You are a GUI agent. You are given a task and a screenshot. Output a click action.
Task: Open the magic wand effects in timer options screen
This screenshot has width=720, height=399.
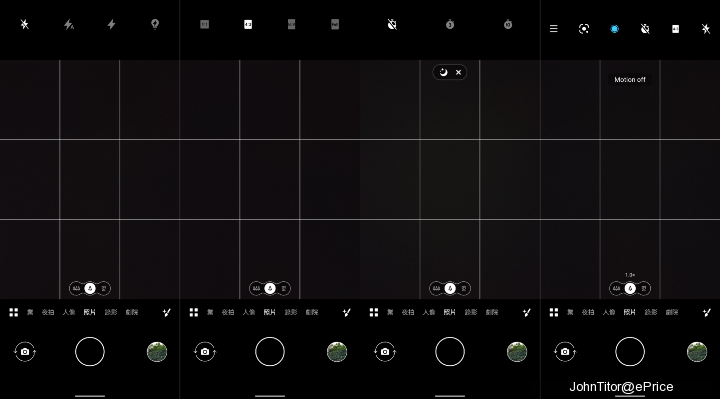point(527,312)
